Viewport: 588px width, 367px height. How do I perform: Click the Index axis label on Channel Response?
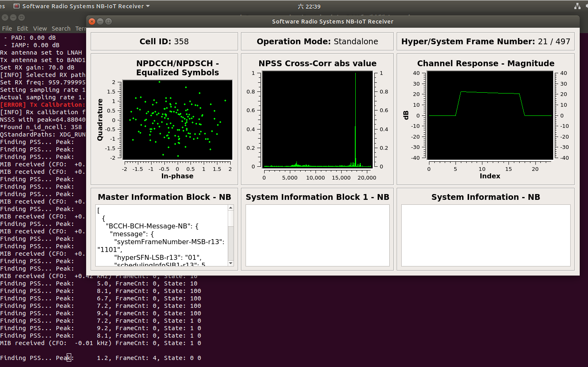click(x=490, y=176)
